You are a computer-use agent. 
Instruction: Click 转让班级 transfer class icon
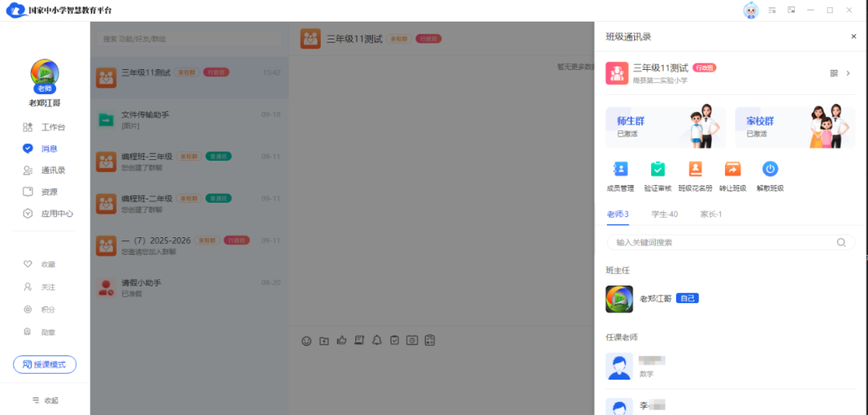[732, 169]
